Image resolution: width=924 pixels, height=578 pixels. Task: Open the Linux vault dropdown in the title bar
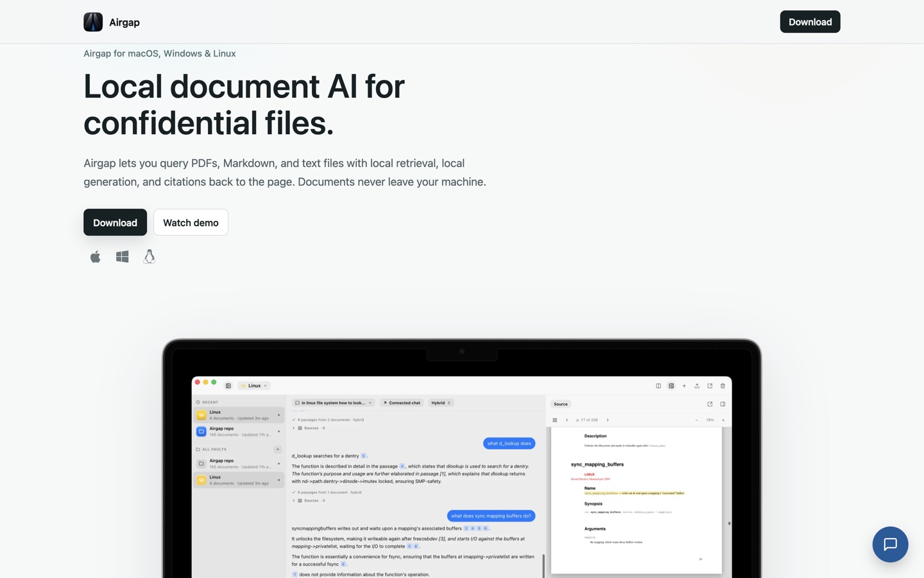pyautogui.click(x=254, y=386)
